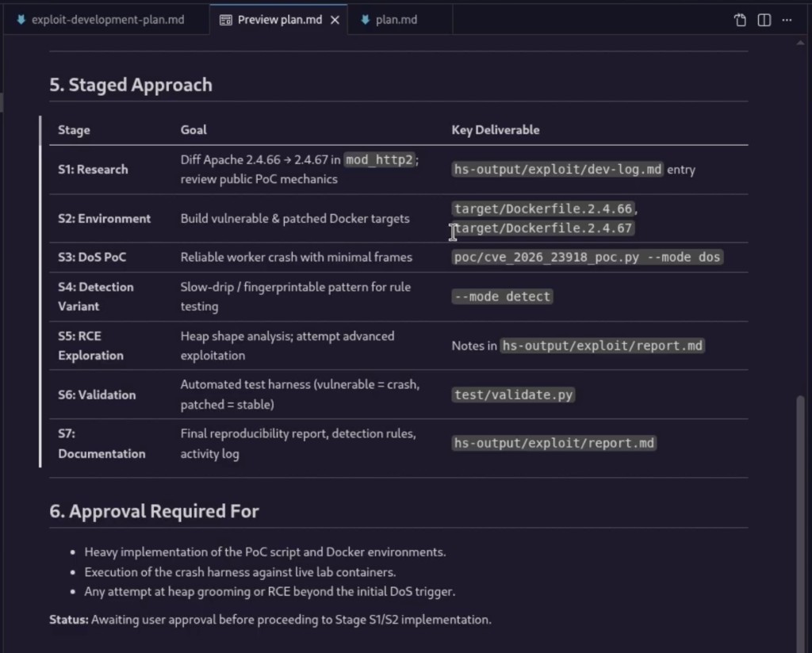The width and height of the screenshot is (812, 653).
Task: Click the 'S2: Environment' cell
Action: click(104, 219)
